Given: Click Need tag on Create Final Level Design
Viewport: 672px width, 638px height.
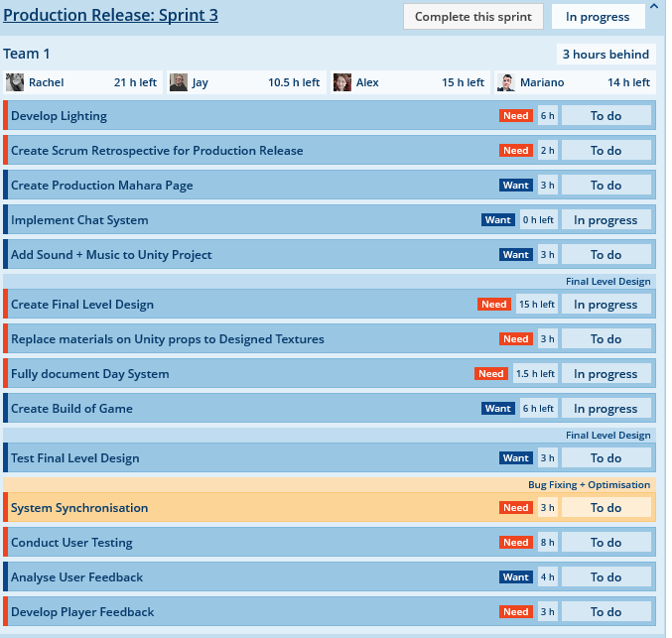Looking at the screenshot, I should [494, 305].
